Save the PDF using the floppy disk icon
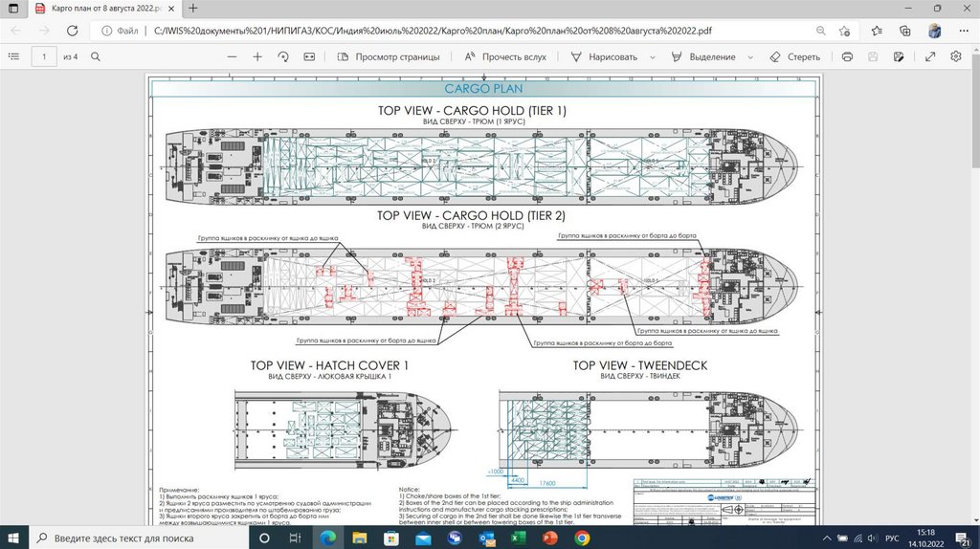 pos(873,56)
